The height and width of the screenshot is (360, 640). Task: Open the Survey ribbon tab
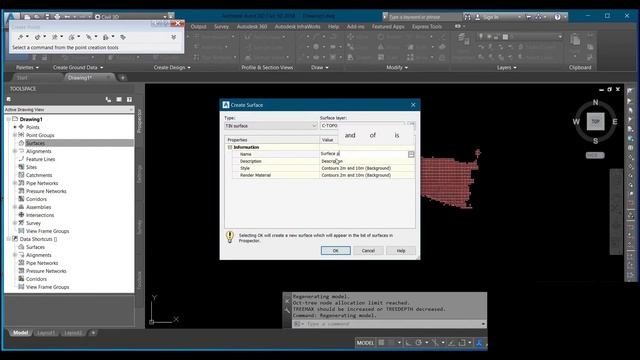click(x=221, y=27)
